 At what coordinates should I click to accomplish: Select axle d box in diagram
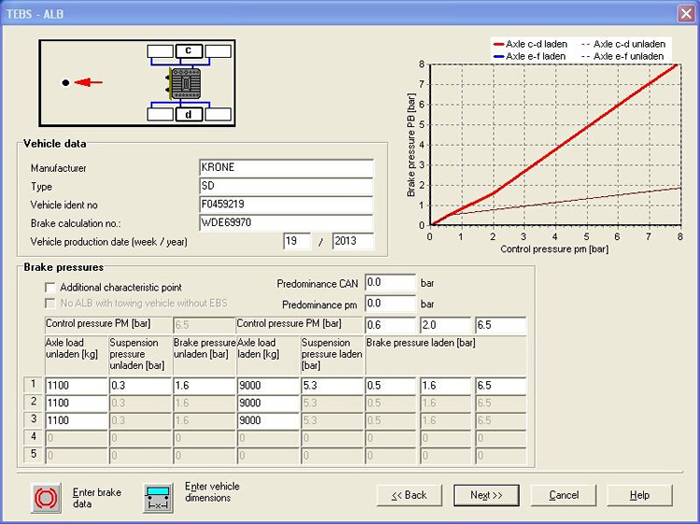188,114
